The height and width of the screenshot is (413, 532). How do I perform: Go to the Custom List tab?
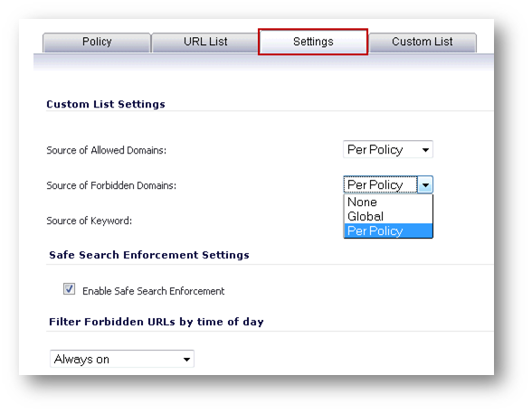click(x=423, y=42)
